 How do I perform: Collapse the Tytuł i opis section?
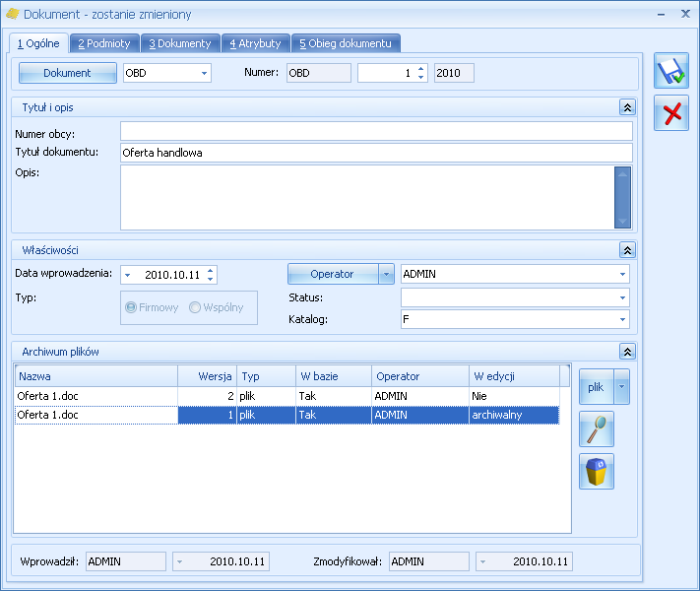point(627,107)
